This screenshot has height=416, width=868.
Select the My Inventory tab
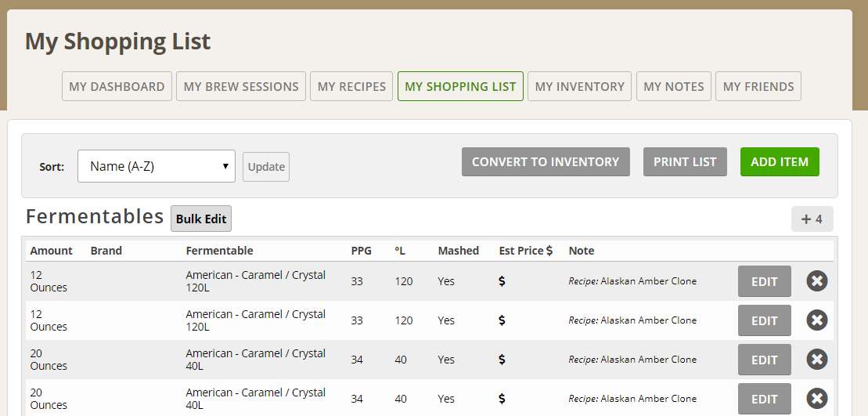click(580, 86)
